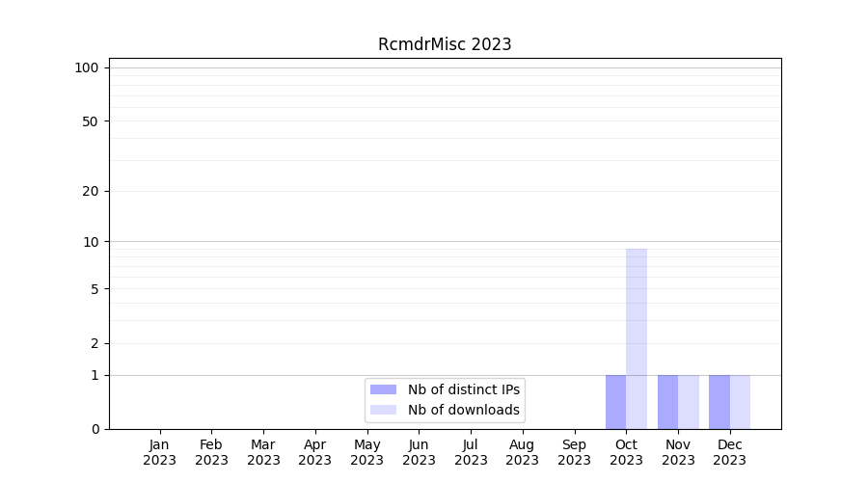The image size is (868, 482).
Task: Click the Oct 2023 distinct IPs bar
Action: pyautogui.click(x=615, y=402)
